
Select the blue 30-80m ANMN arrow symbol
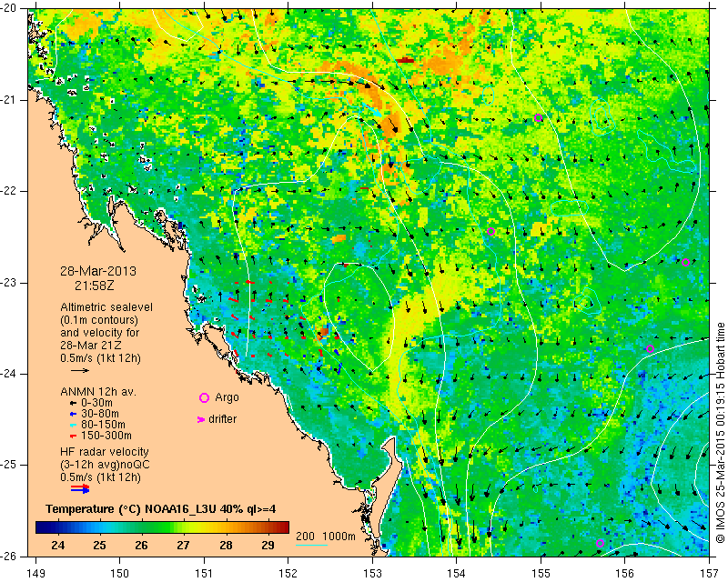pos(73,414)
